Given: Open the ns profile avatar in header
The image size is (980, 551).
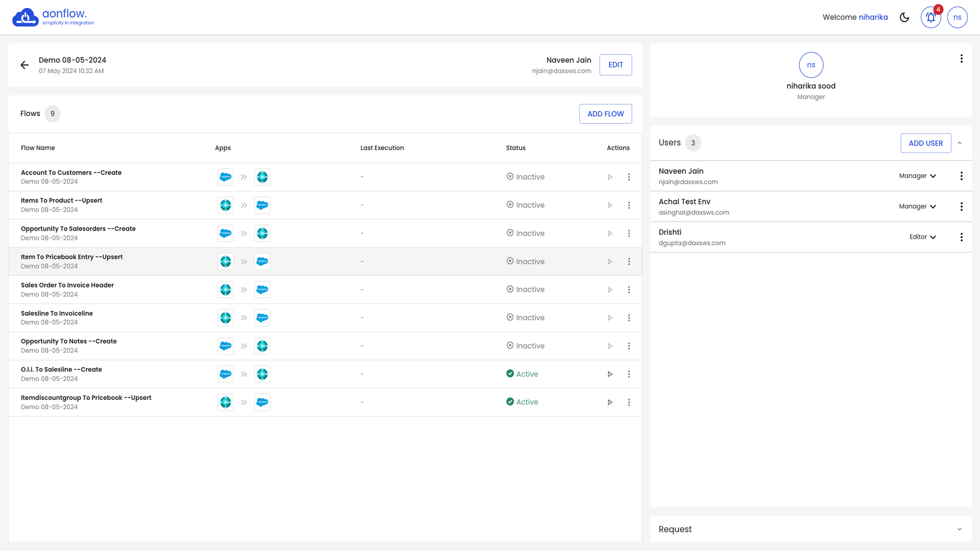Looking at the screenshot, I should click(957, 17).
